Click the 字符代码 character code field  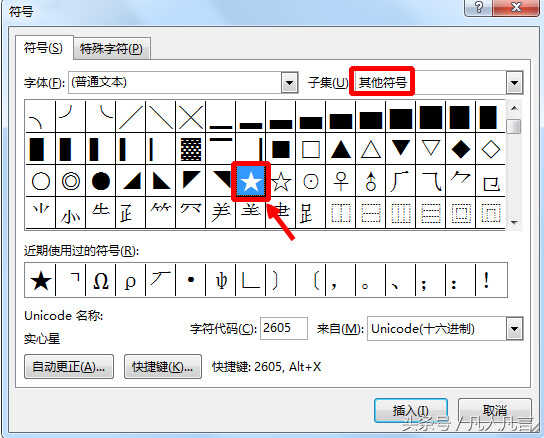click(283, 328)
